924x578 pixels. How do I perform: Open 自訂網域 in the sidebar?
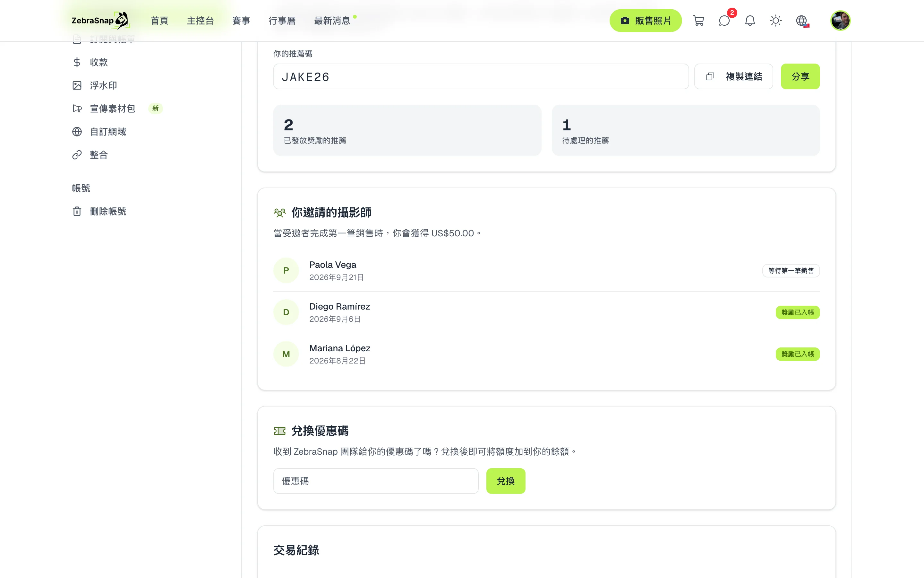tap(108, 132)
